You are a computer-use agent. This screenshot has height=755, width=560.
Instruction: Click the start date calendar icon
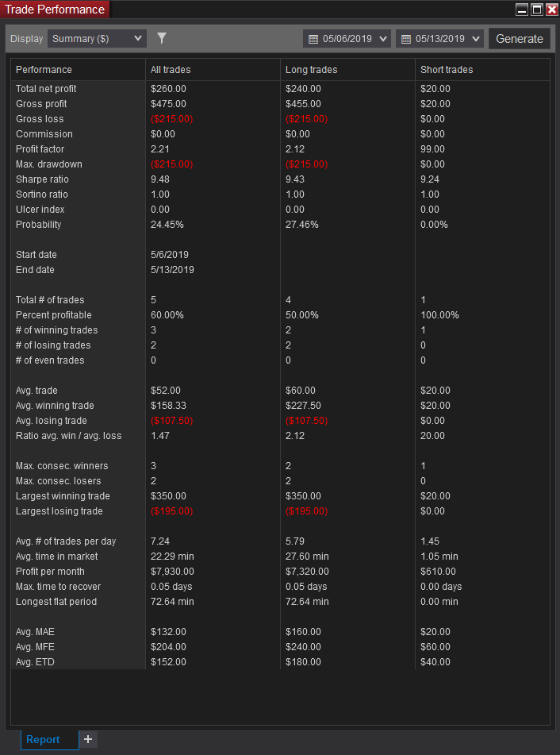point(313,39)
